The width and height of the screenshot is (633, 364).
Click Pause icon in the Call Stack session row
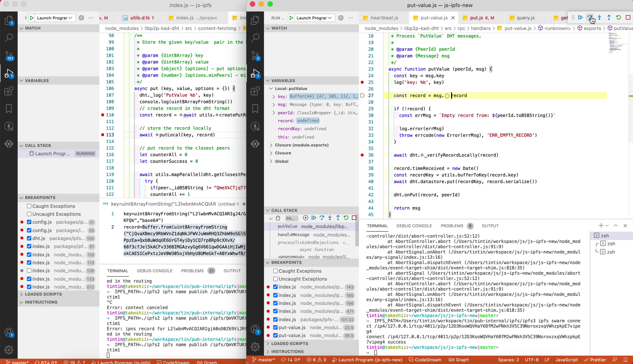pyautogui.click(x=305, y=218)
